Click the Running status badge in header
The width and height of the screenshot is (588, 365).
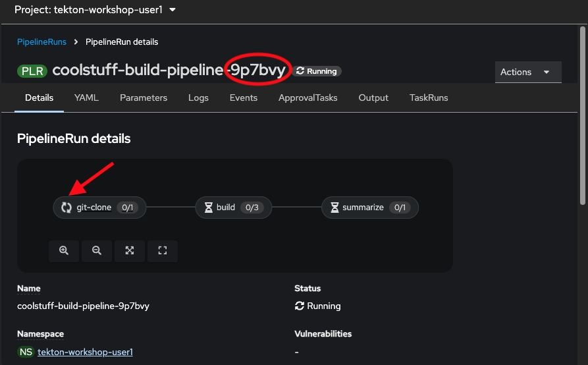[317, 71]
